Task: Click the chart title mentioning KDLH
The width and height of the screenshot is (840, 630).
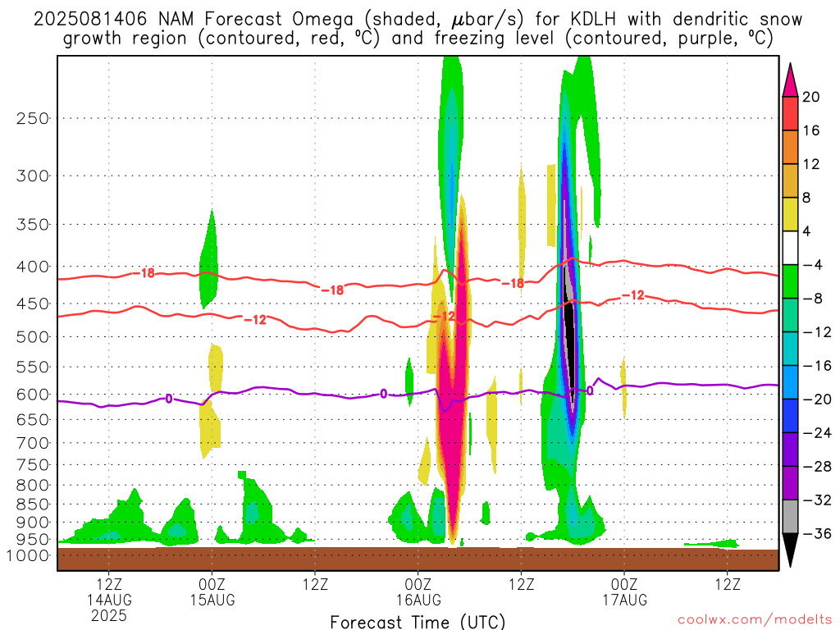Action: 418,29
